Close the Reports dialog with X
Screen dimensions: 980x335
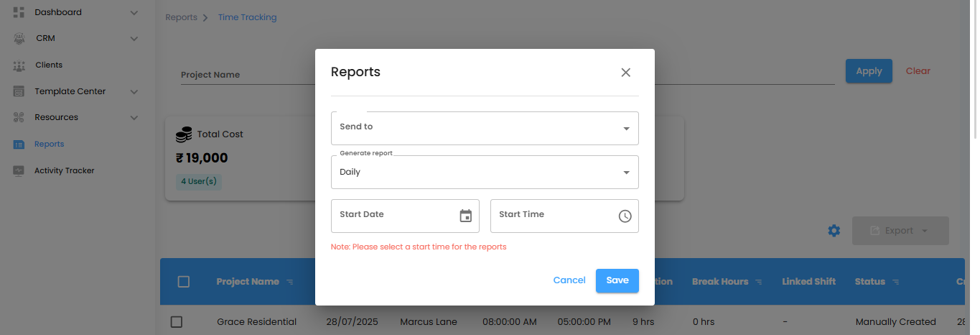point(625,73)
